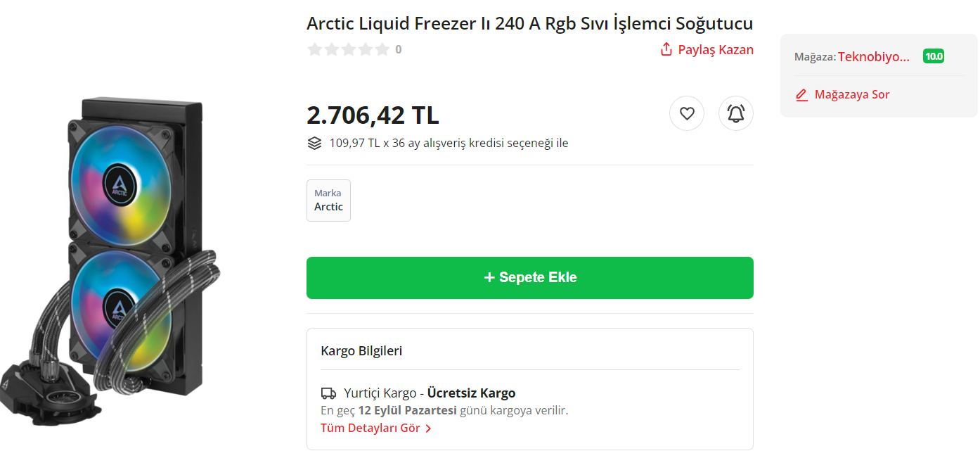Click the green 10.0 store score badge

coord(934,57)
